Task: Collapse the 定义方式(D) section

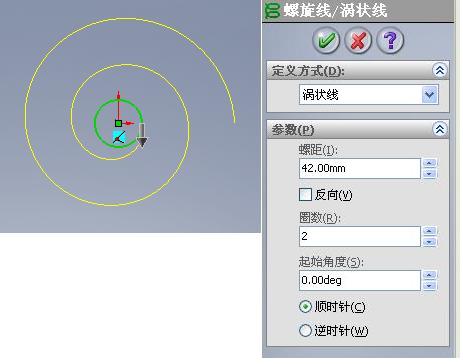Action: coord(440,70)
